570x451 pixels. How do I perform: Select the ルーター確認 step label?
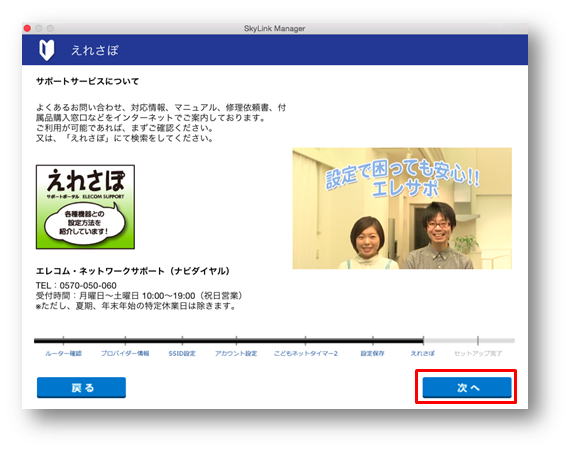pyautogui.click(x=64, y=353)
